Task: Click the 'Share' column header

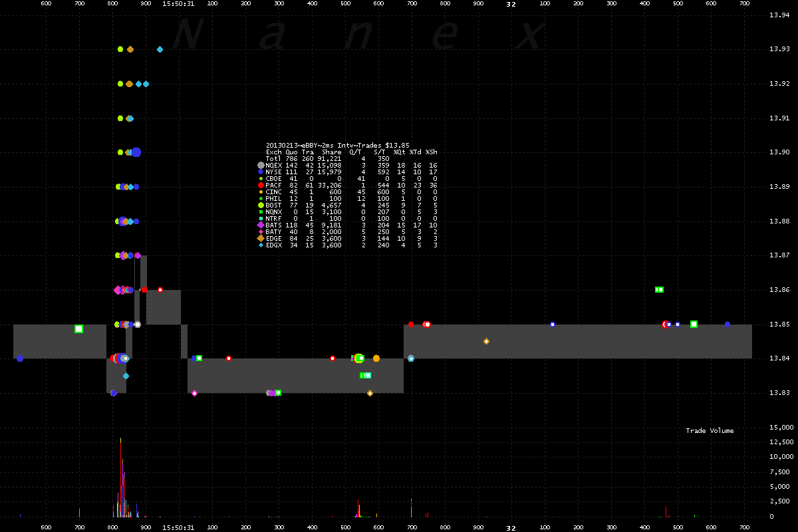Action: click(x=332, y=152)
